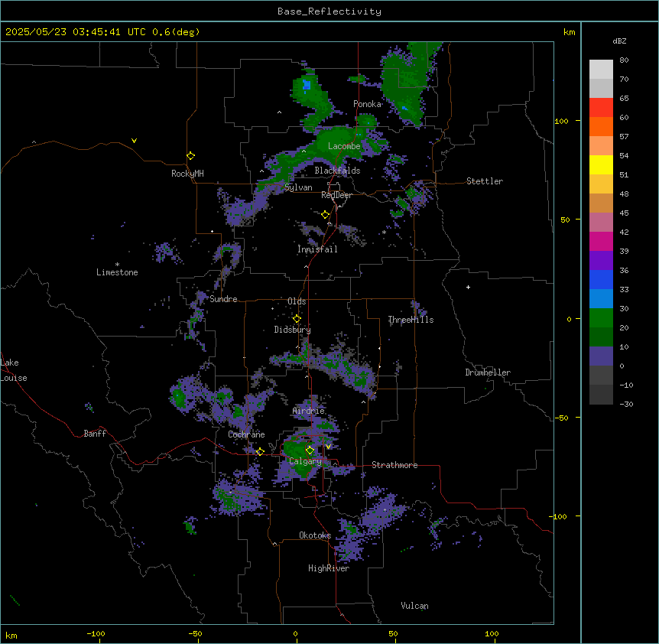Click the Ponoka city label
This screenshot has width=659, height=644.
click(367, 104)
